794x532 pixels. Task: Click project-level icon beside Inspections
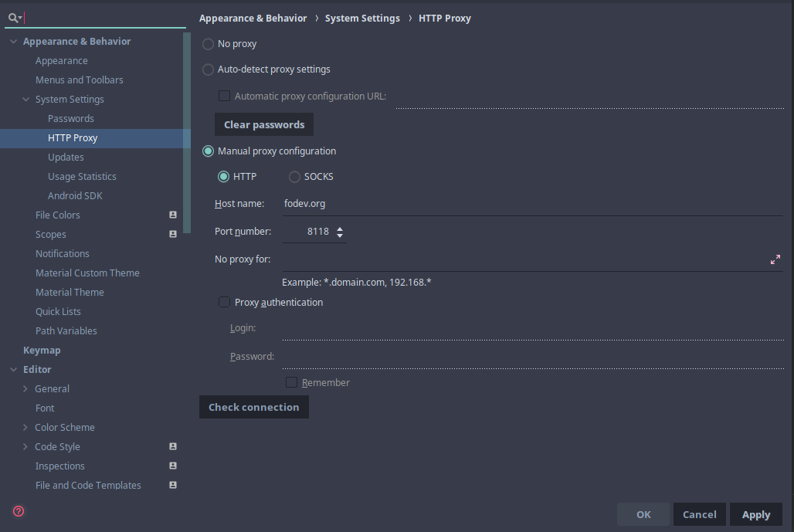173,466
